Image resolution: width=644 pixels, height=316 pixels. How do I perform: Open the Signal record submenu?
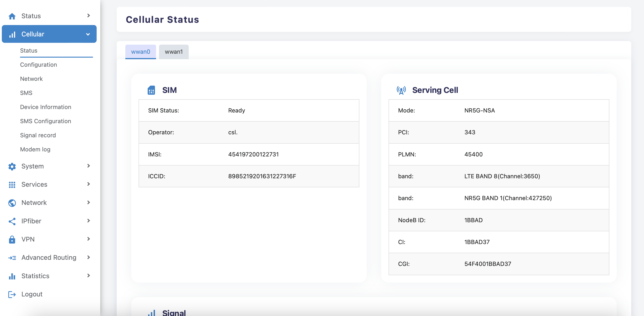tap(38, 135)
